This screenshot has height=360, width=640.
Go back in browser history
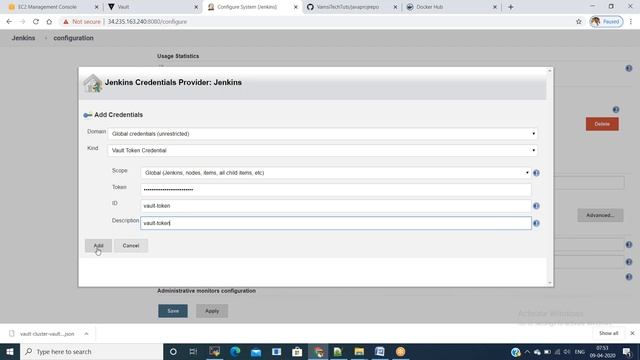[x=9, y=22]
